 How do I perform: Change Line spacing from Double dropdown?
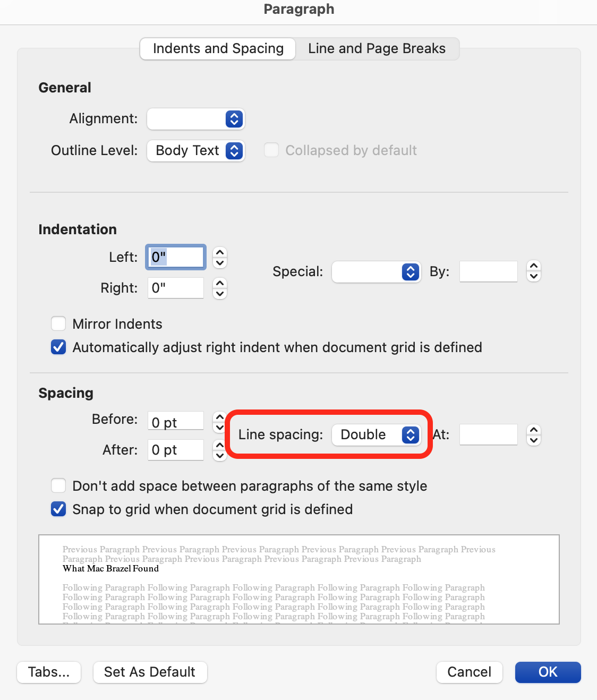(377, 434)
